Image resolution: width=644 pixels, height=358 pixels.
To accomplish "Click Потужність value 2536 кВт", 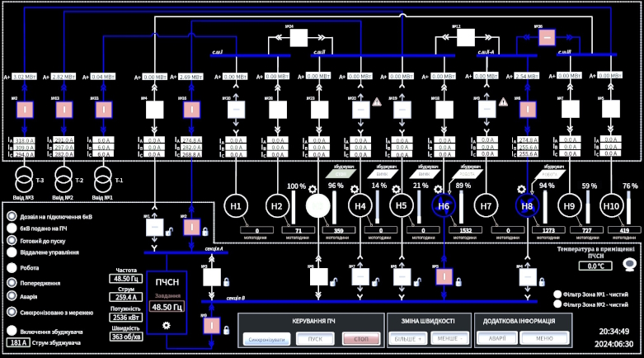I will (125, 318).
